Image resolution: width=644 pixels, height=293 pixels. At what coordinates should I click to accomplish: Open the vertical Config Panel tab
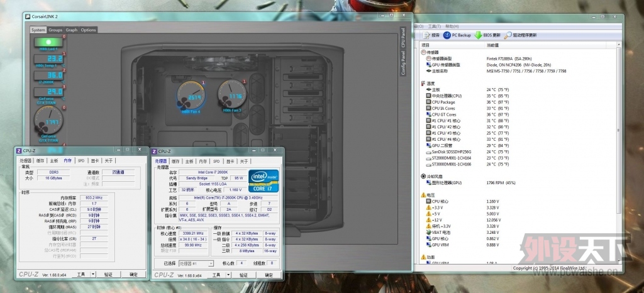pos(403,63)
